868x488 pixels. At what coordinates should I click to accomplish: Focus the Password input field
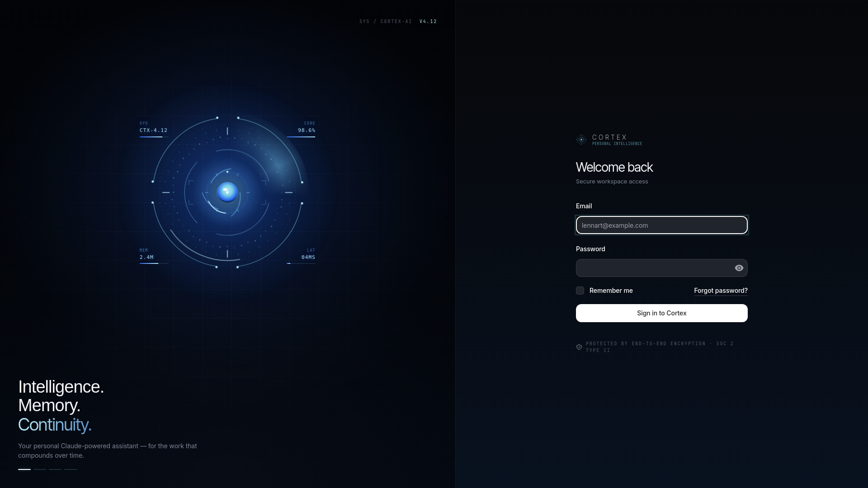coord(661,268)
